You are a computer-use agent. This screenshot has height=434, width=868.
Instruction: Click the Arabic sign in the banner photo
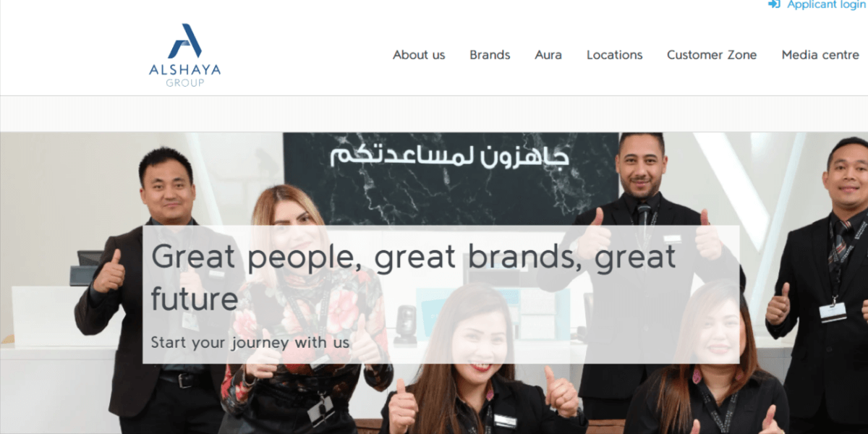450,156
